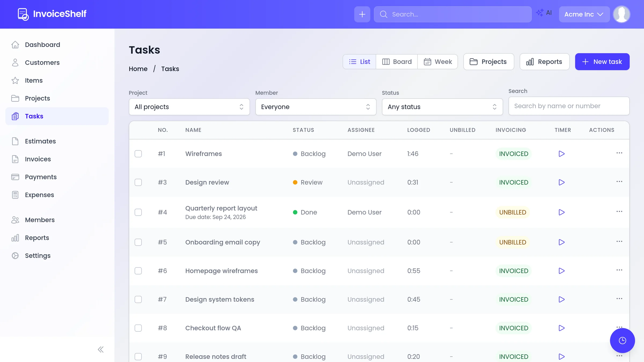Click the plus quick-create button in header
644x362 pixels.
tap(362, 14)
